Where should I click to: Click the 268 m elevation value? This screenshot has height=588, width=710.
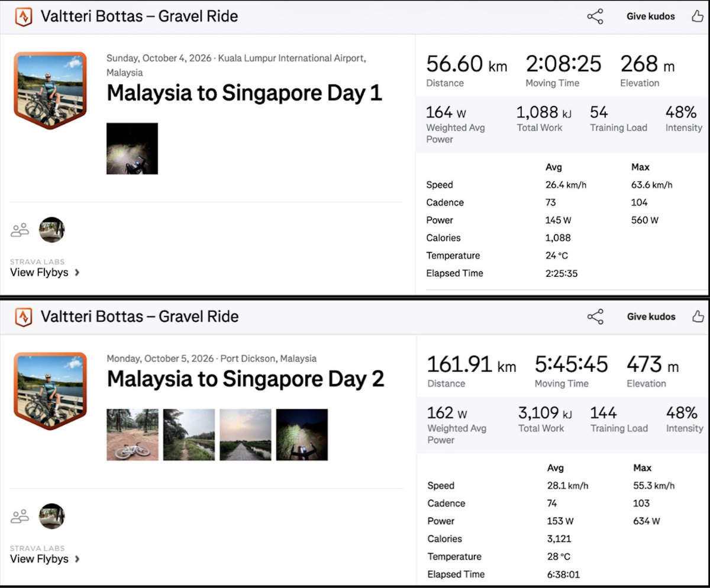[x=647, y=64]
